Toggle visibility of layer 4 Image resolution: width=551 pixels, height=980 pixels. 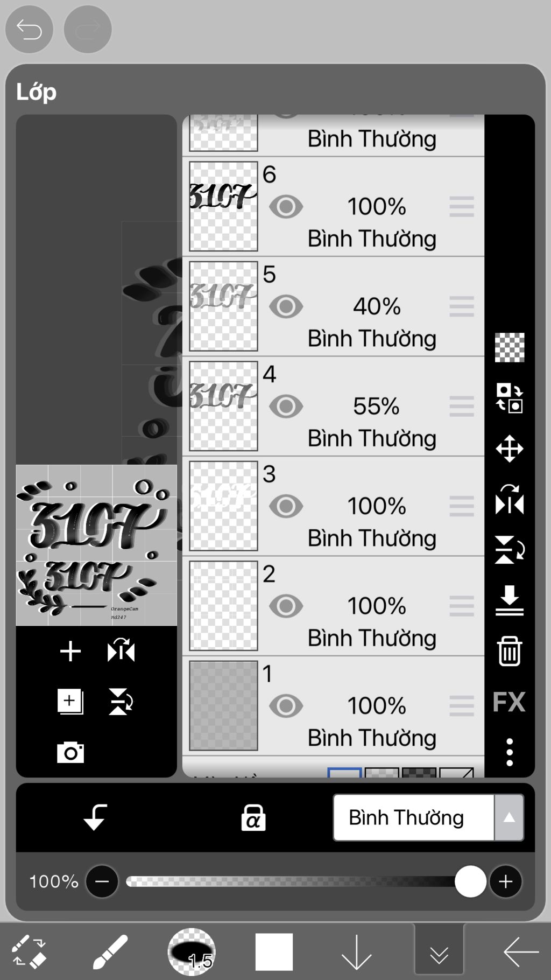coord(286,407)
